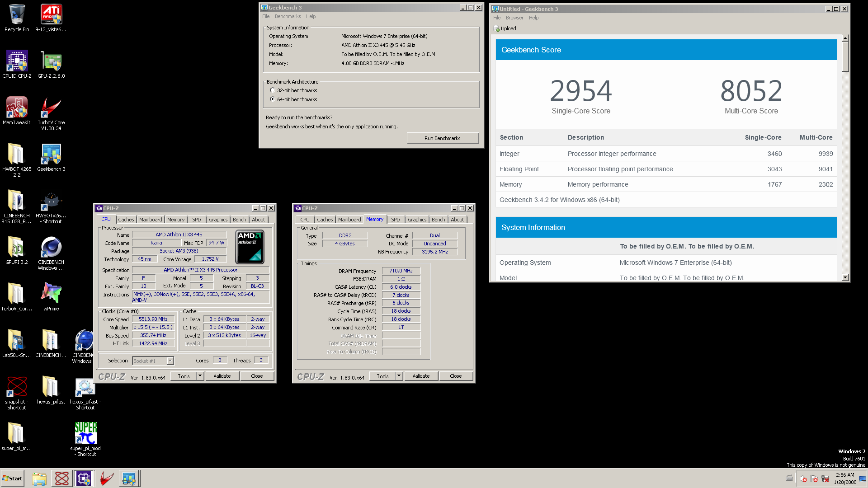Open the Recycle Bin desktop icon
This screenshot has height=488, width=868.
coord(17,18)
